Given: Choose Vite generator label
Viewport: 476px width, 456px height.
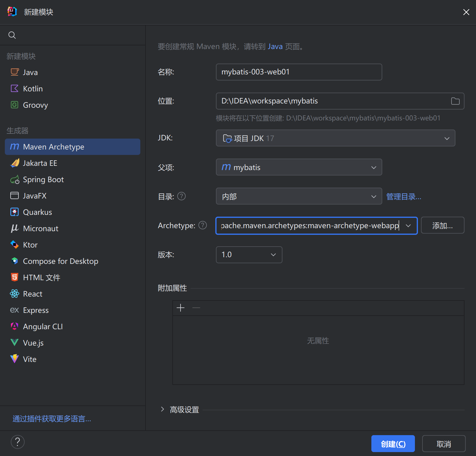Looking at the screenshot, I should click(x=30, y=359).
